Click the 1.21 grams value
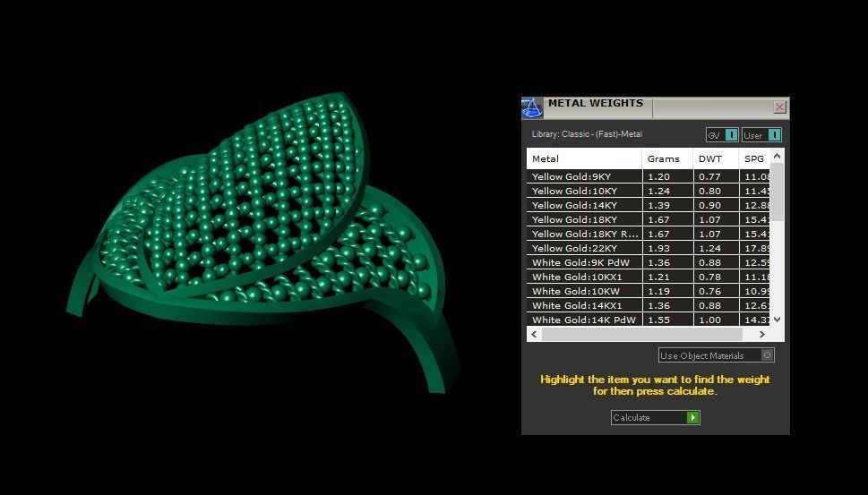The height and width of the screenshot is (495, 868). (x=658, y=277)
